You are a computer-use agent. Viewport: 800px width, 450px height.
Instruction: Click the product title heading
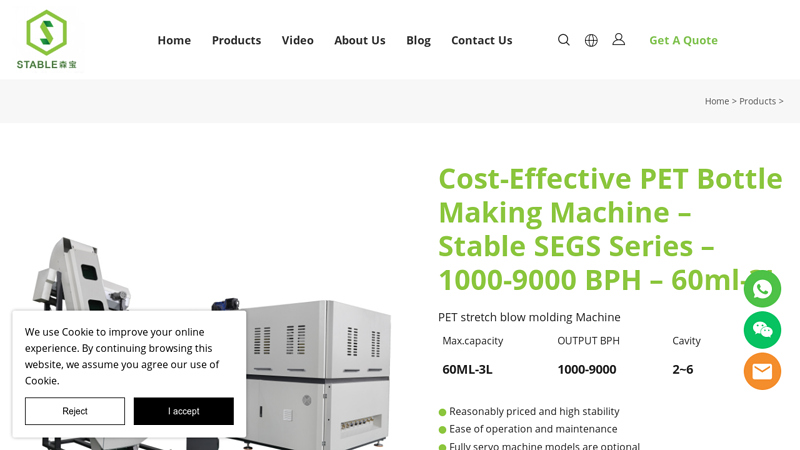pos(610,229)
